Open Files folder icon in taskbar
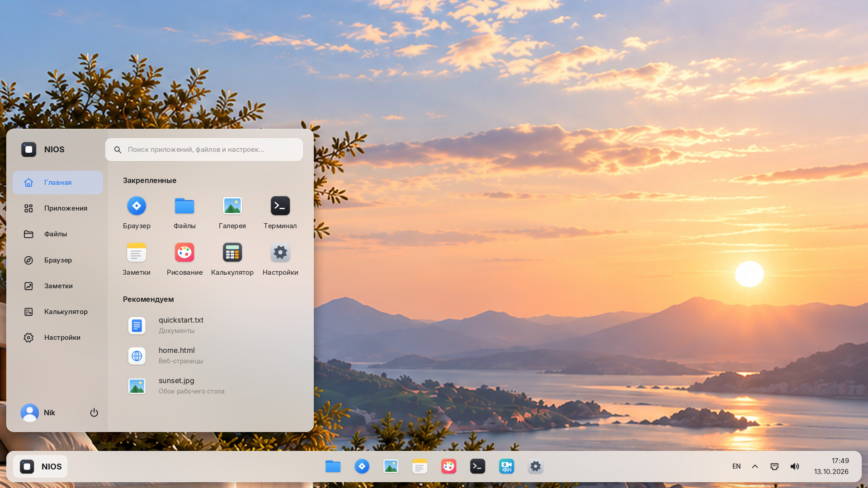This screenshot has width=868, height=488. [333, 466]
